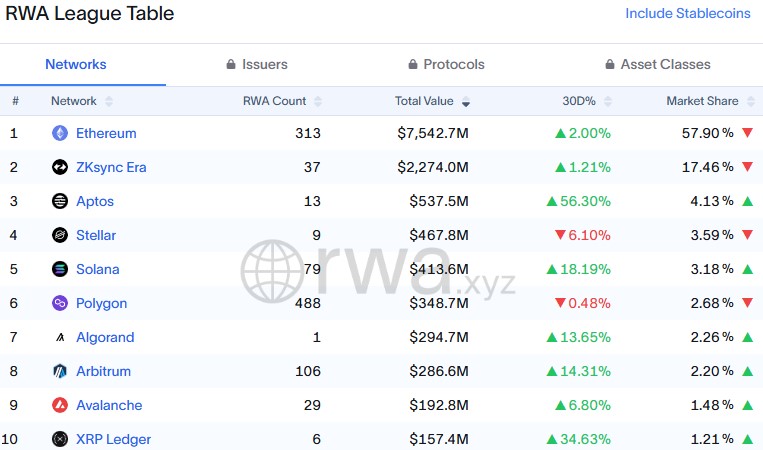The image size is (763, 450).
Task: Click the 57.90% market share value
Action: click(708, 133)
